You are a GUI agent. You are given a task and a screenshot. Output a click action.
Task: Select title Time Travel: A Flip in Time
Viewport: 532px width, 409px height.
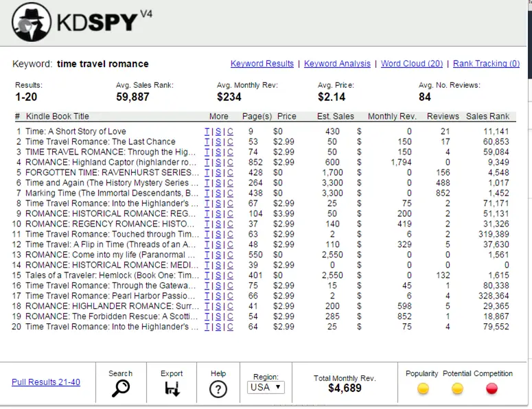(x=111, y=244)
